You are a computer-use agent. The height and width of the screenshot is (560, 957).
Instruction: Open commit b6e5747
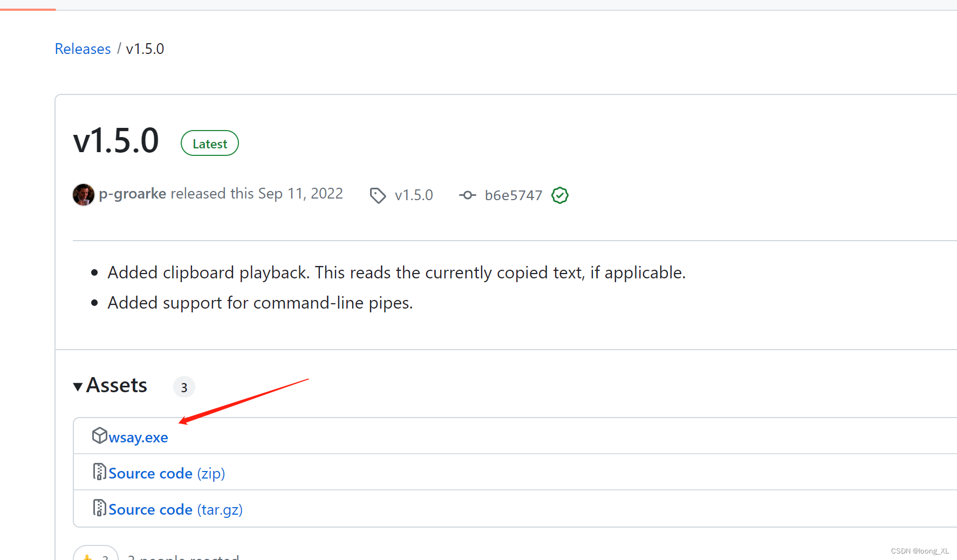[x=514, y=195]
